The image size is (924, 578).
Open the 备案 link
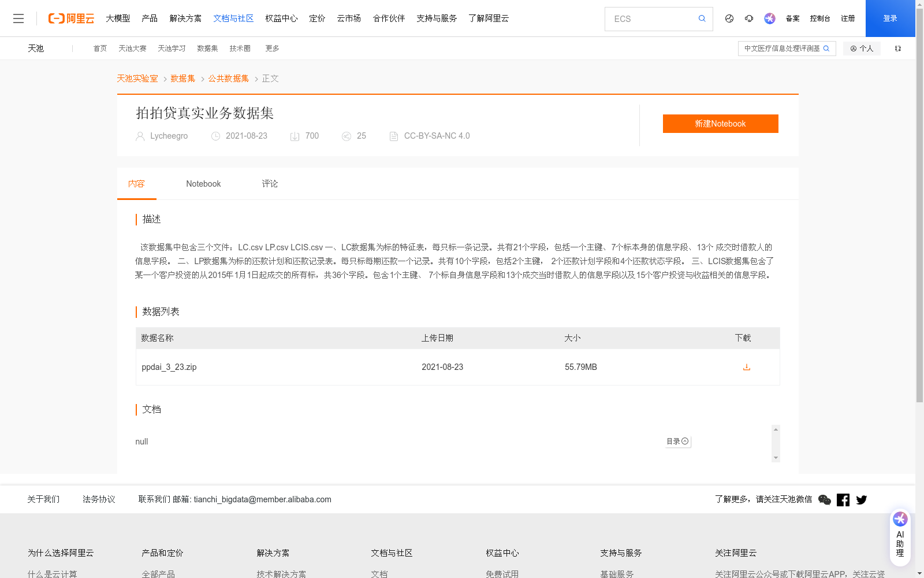(792, 18)
